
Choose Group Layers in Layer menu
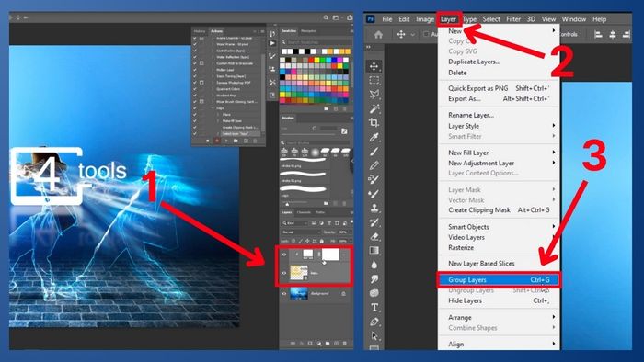[x=499, y=280]
